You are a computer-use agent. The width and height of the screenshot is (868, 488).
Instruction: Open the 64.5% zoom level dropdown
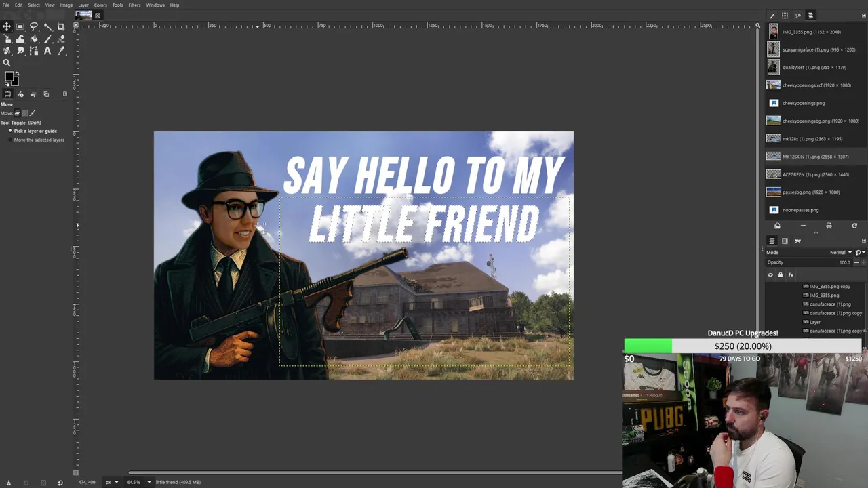click(138, 482)
